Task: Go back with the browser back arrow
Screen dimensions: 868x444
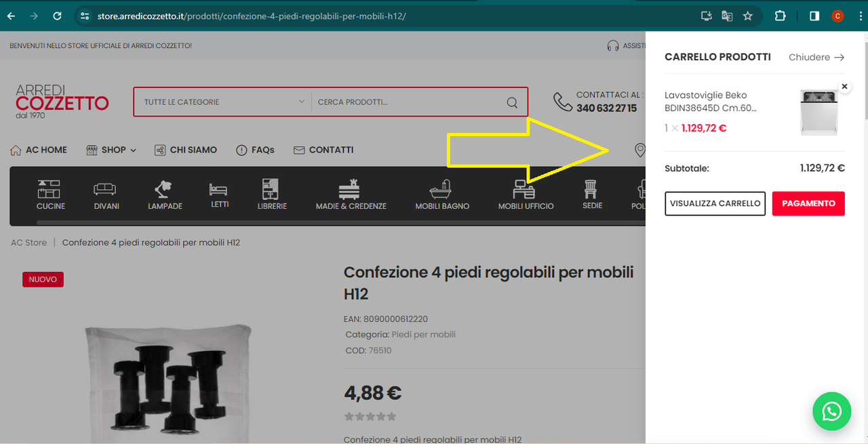Action: (12, 16)
